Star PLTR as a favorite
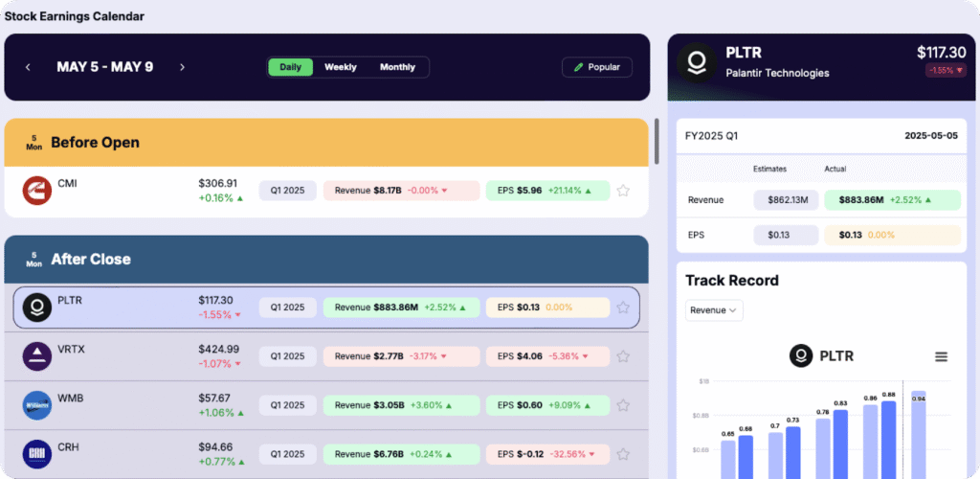 point(622,308)
